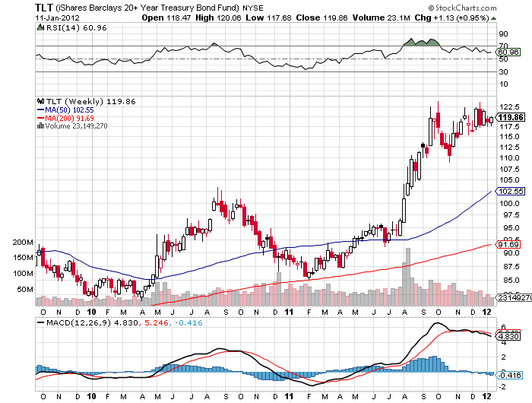Click the RSI 30 level axis label

[503, 71]
